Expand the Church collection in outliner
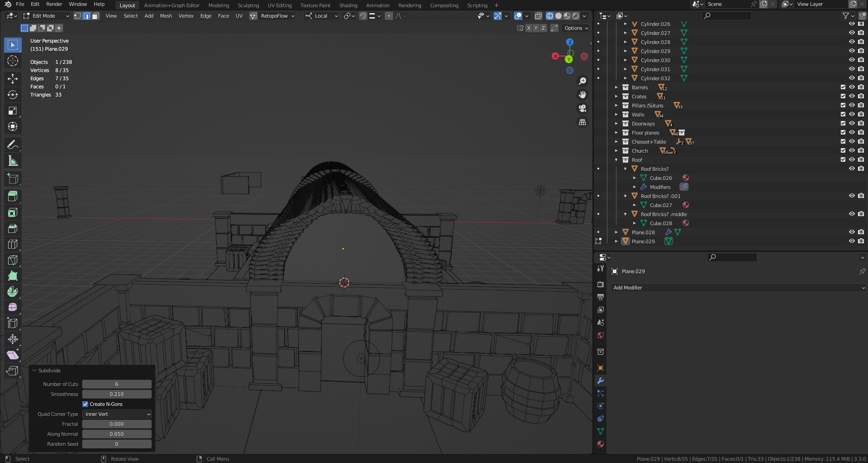This screenshot has height=463, width=868. [x=616, y=151]
